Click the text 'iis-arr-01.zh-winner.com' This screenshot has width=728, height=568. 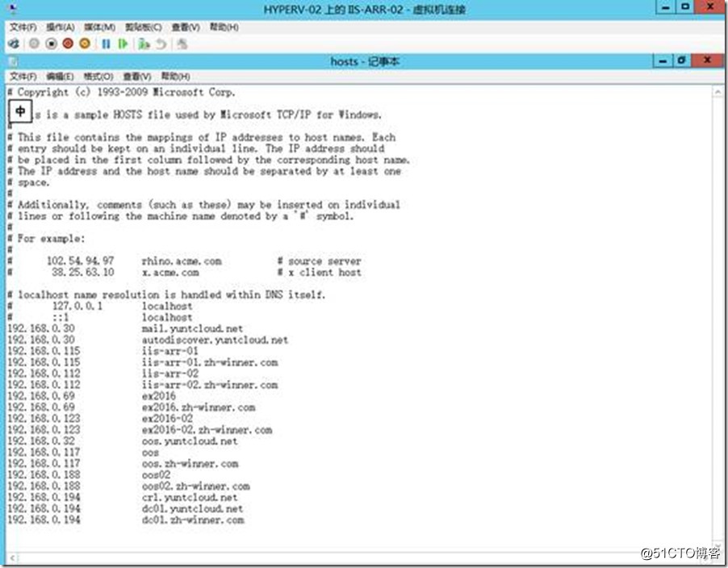click(210, 362)
